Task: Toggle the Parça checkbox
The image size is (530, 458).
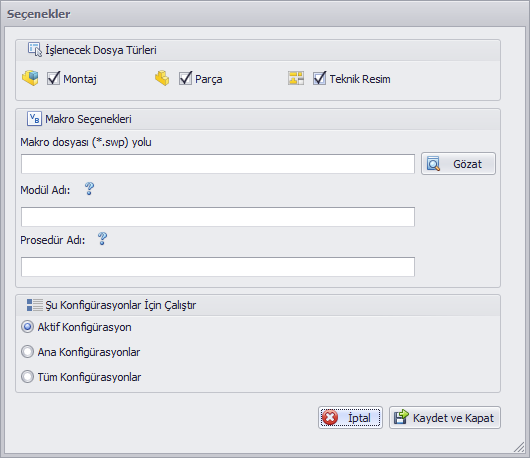Action: (x=185, y=78)
